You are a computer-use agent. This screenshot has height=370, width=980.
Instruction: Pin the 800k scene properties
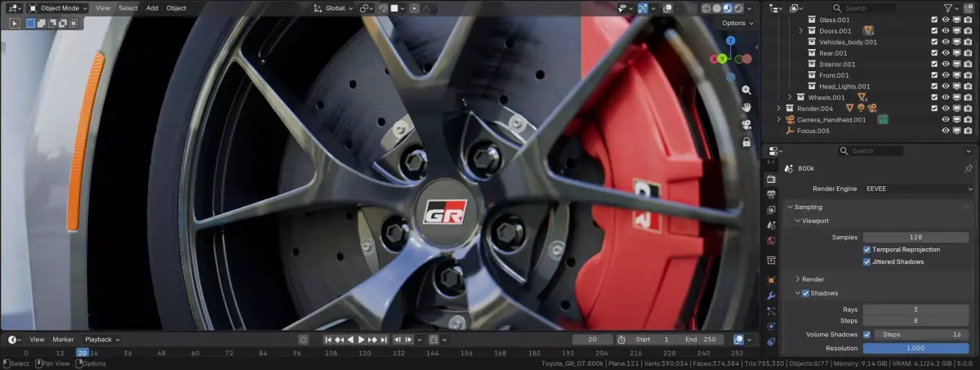[x=969, y=168]
